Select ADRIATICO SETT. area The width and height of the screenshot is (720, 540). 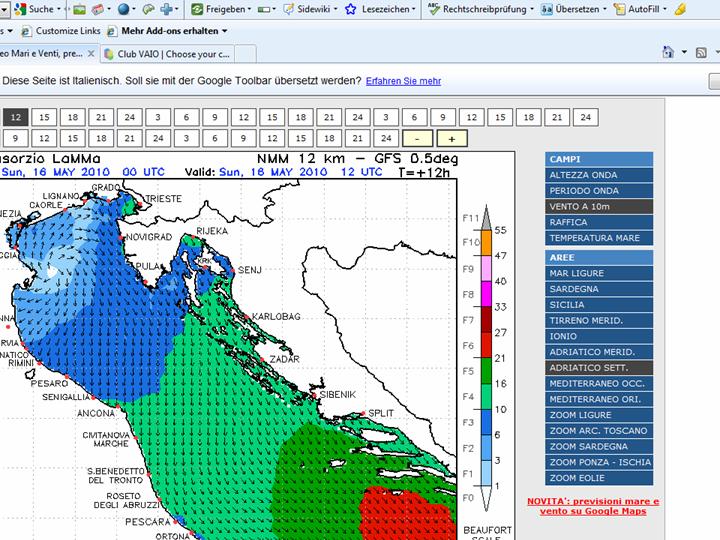599,368
